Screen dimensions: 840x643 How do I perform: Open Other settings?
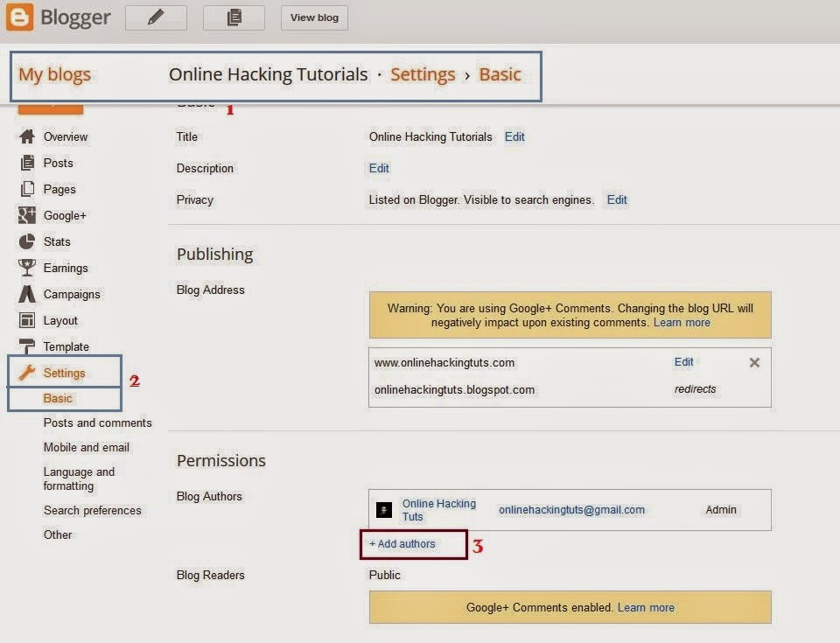pos(58,535)
